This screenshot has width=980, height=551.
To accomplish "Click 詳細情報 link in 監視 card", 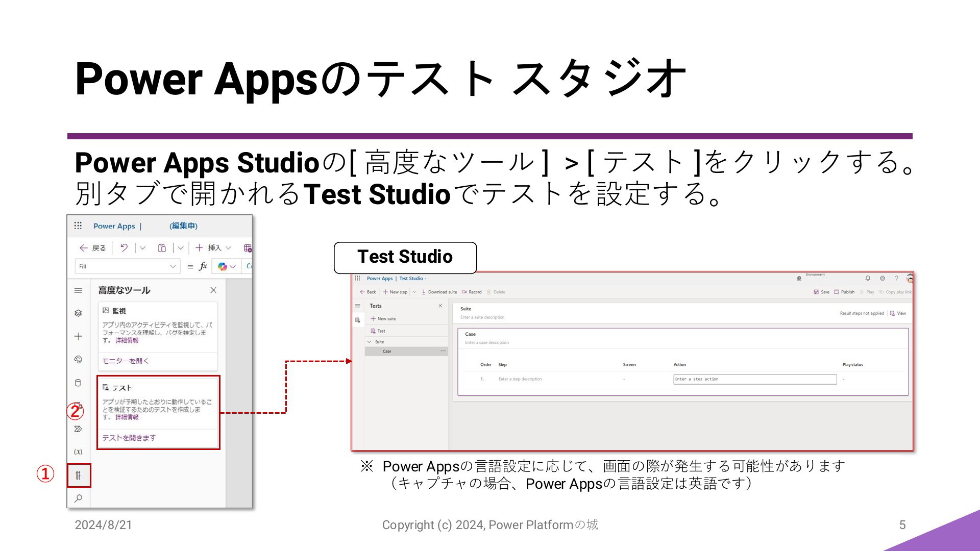I will 127,340.
